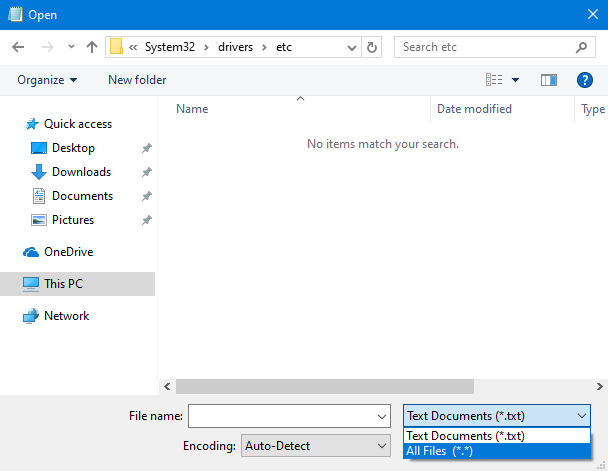This screenshot has height=471, width=608.
Task: Click the magnifier search icon
Action: pyautogui.click(x=581, y=47)
